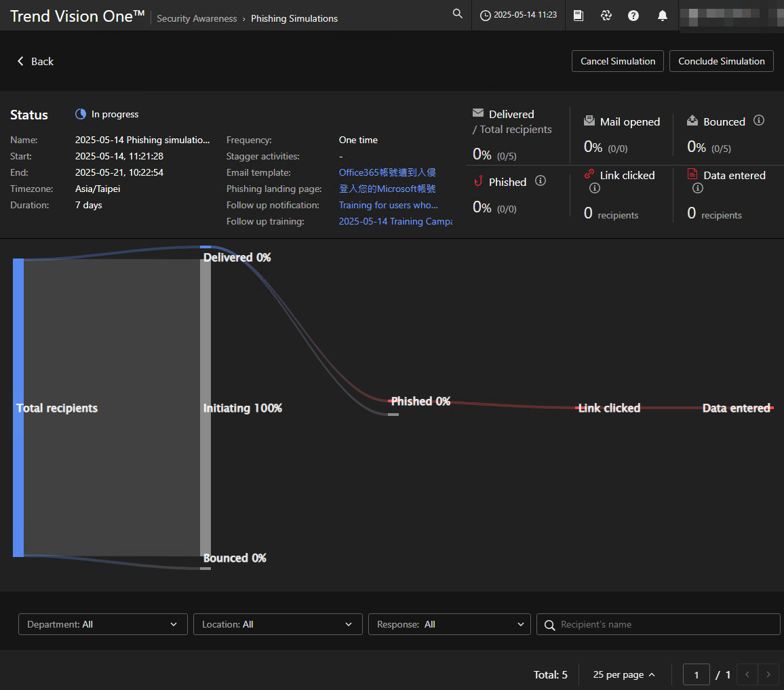Click the info icon under Link clicked
This screenshot has width=784, height=690.
point(595,189)
